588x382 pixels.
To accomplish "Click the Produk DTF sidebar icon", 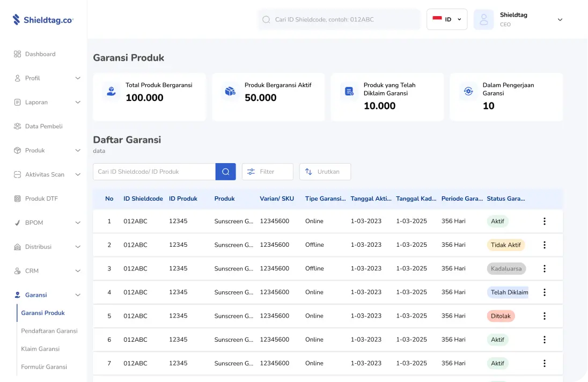I will (x=17, y=199).
